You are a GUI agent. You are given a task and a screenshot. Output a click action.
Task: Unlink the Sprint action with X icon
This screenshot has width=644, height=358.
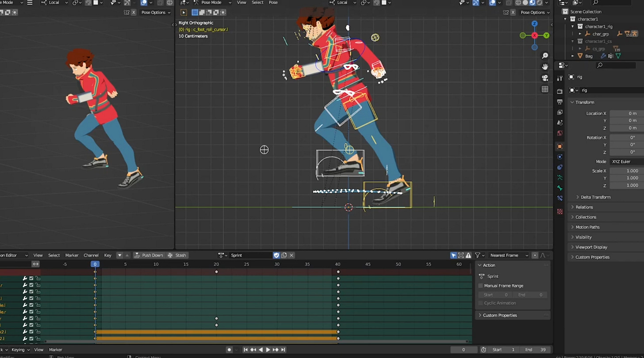291,255
